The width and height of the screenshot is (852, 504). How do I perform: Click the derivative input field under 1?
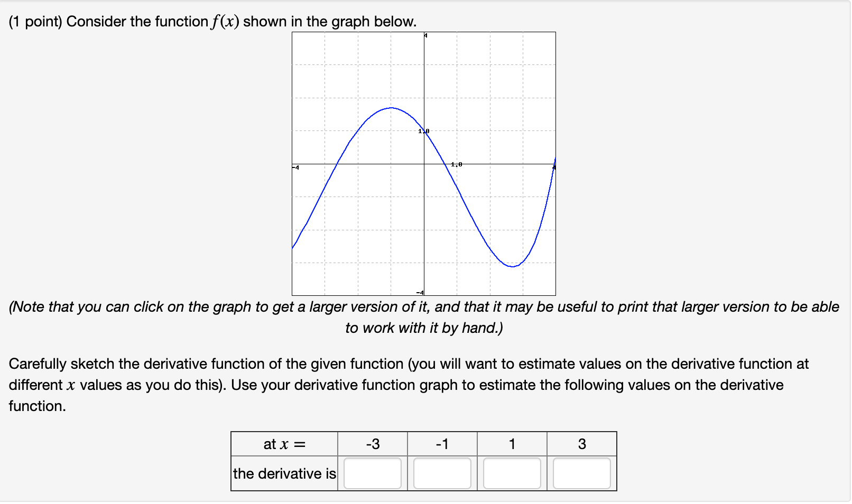(512, 473)
